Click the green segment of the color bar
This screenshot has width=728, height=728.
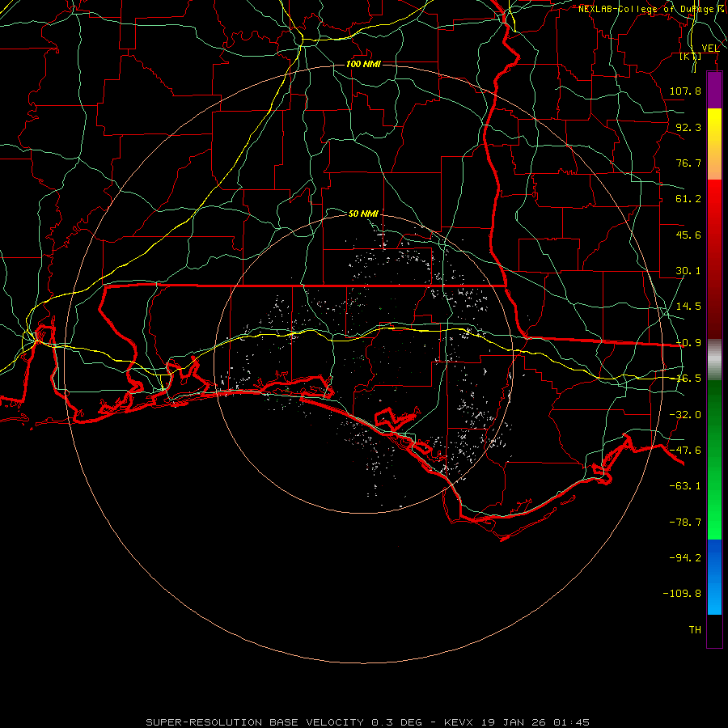click(x=714, y=459)
